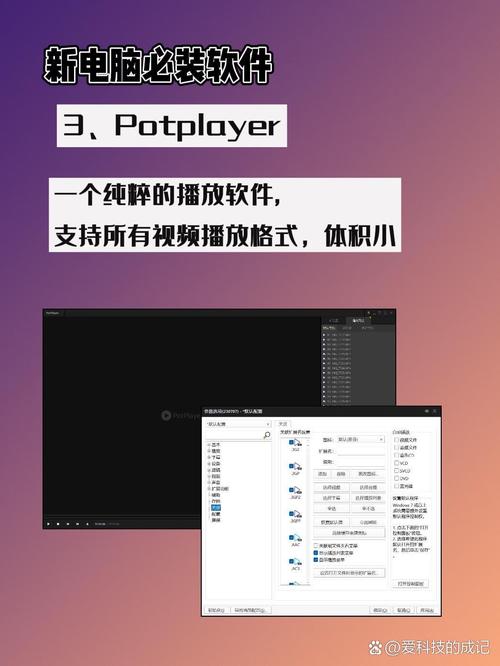500x666 pixels.
Task: Skip to the next file in PotPlayer
Action: click(77, 524)
